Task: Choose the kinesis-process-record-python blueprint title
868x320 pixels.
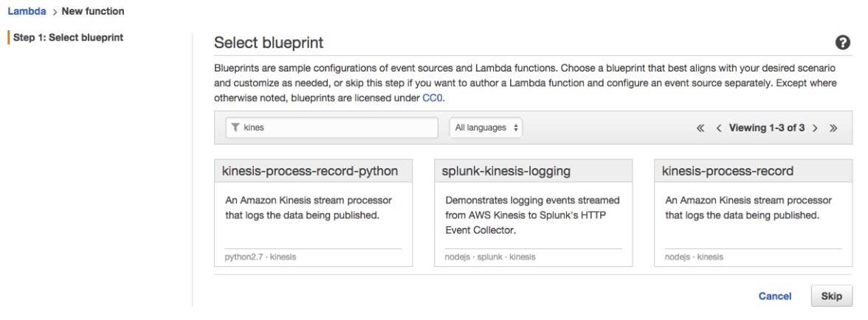Action: coord(310,171)
